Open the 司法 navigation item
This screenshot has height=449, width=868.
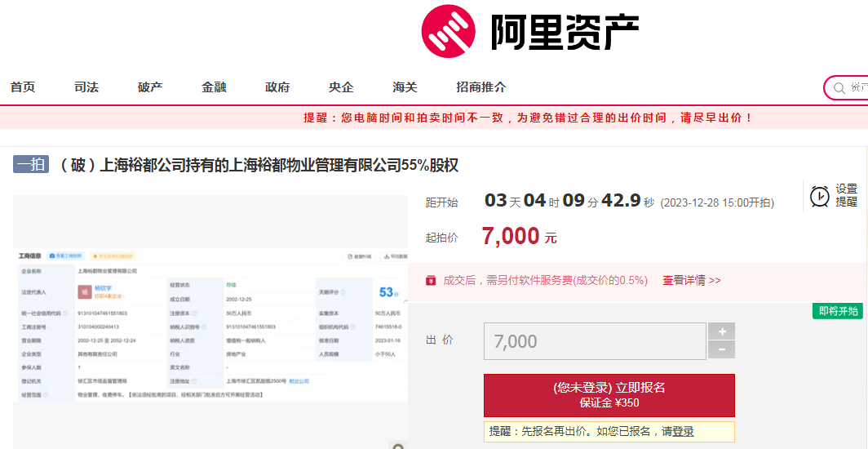[86, 87]
